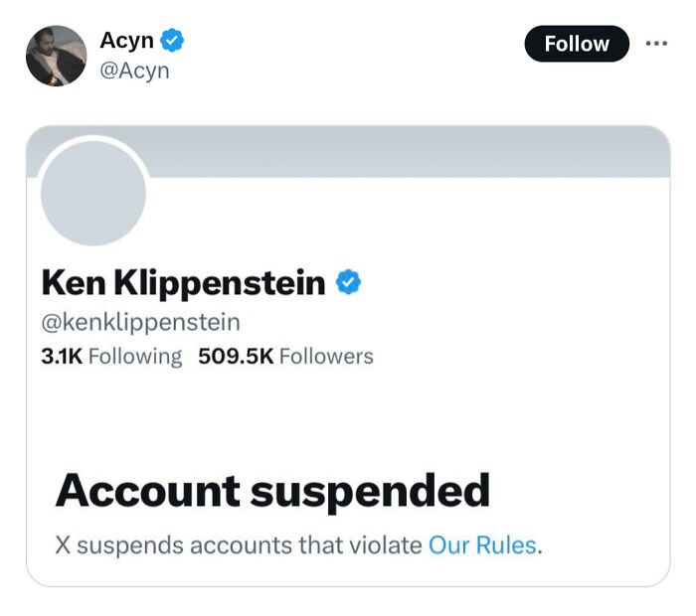Open Acyn's profile picture
Viewport: 696px width, 616px height.
[56, 56]
